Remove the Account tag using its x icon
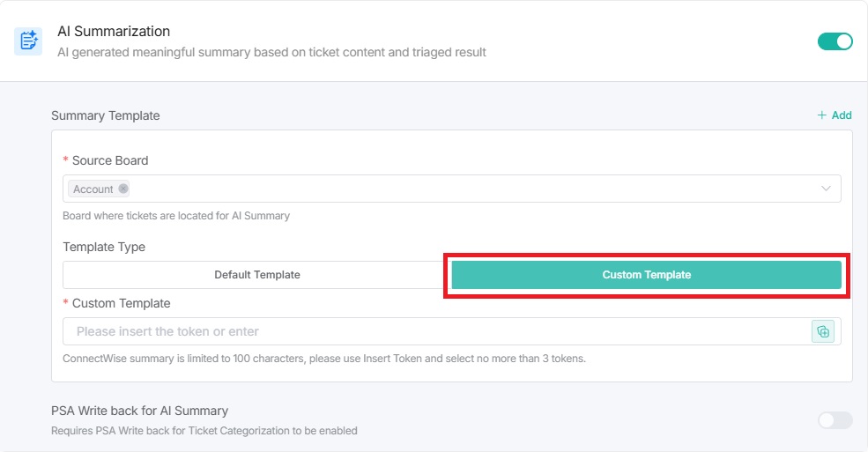Screen dimensions: 868x452 pyautogui.click(x=123, y=189)
